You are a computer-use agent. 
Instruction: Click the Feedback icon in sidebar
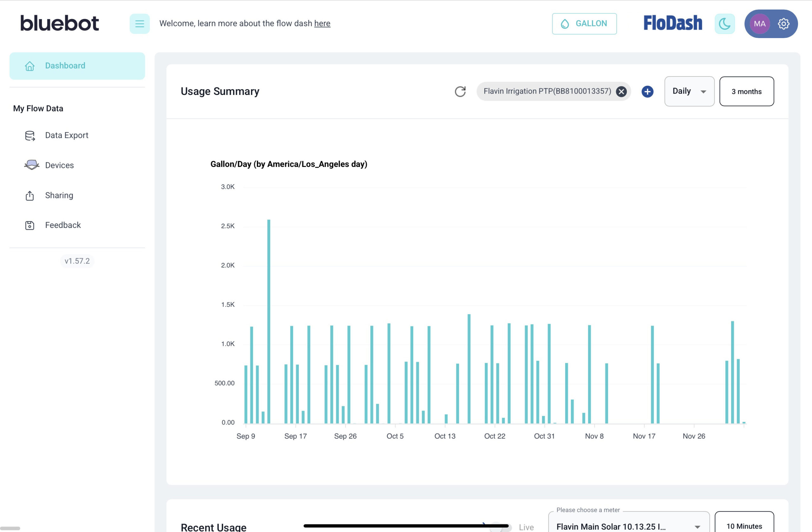tap(30, 225)
